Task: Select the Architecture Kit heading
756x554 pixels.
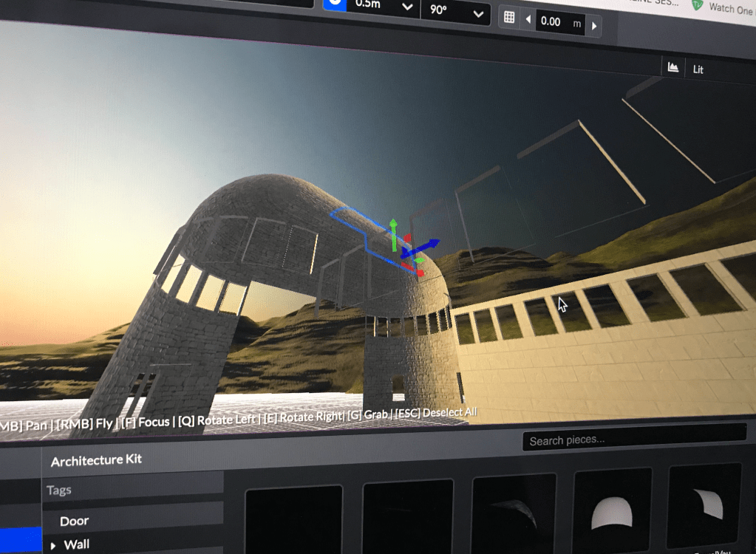Action: click(96, 460)
